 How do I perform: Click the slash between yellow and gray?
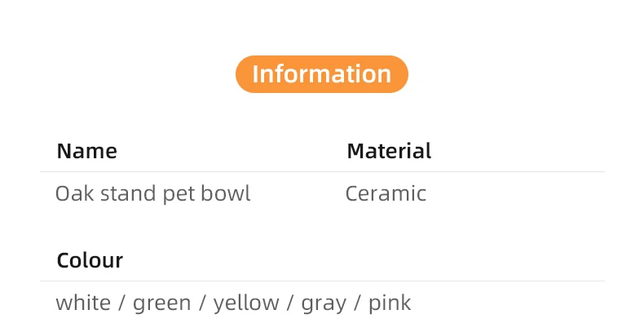coord(289,303)
